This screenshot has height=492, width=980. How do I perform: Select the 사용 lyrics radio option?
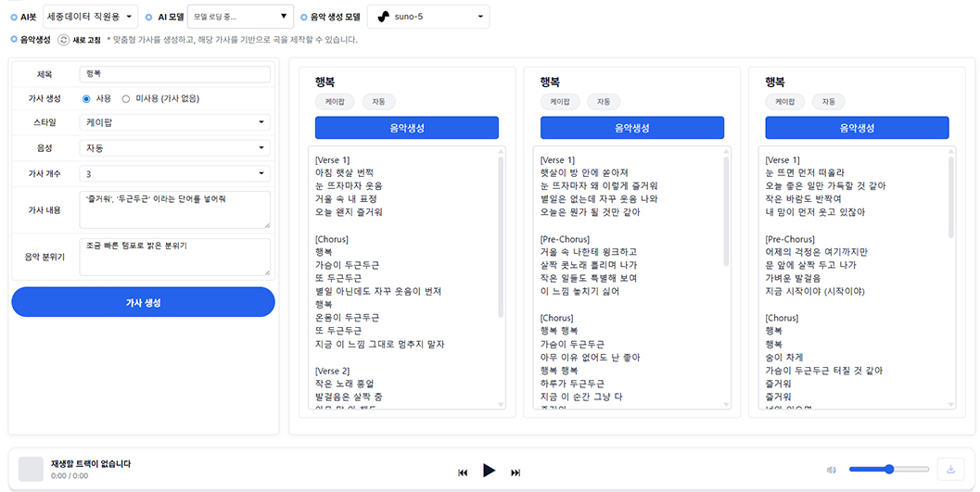click(86, 98)
